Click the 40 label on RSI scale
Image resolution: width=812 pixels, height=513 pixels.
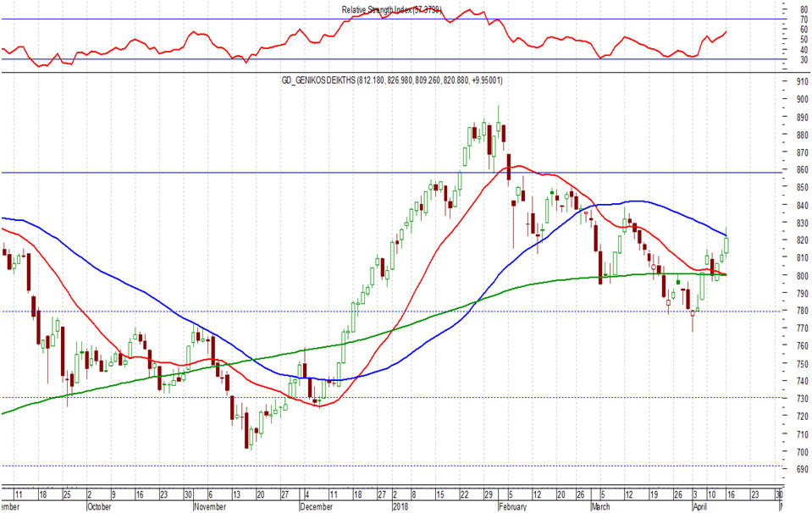pyautogui.click(x=804, y=50)
